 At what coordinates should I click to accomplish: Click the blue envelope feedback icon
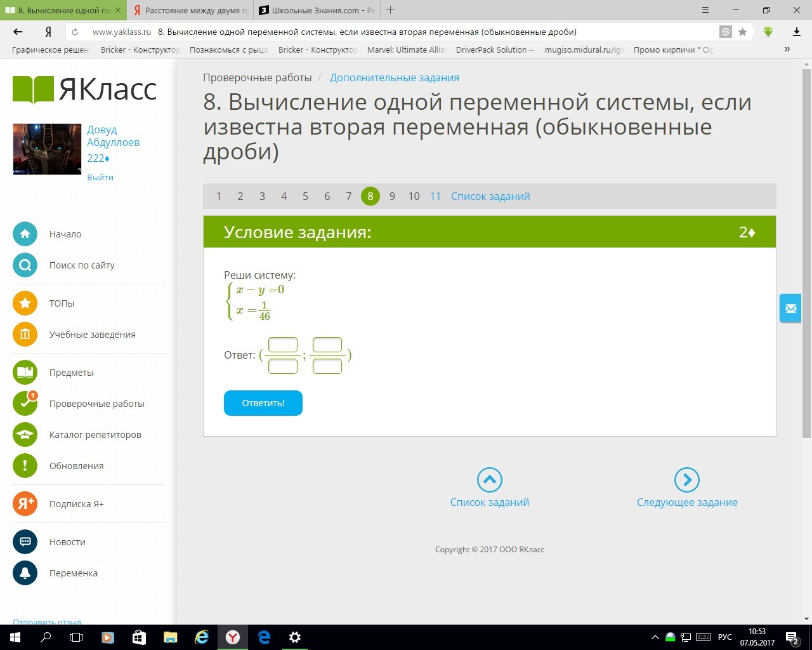pos(790,308)
